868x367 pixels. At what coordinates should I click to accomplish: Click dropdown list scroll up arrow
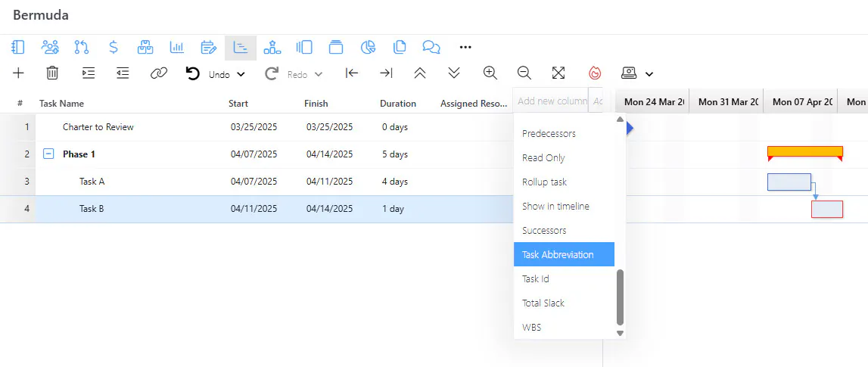[620, 119]
